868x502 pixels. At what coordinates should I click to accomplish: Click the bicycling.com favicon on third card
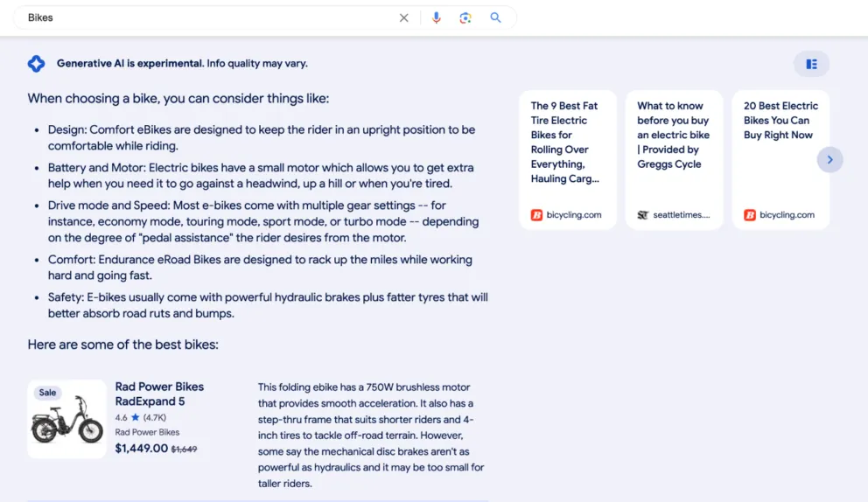click(x=750, y=215)
